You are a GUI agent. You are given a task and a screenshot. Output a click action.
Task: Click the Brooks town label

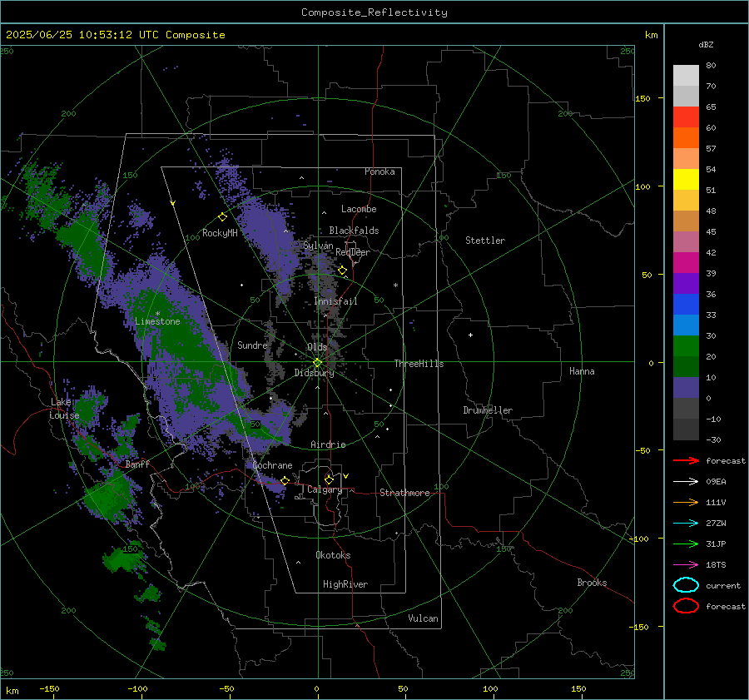592,583
